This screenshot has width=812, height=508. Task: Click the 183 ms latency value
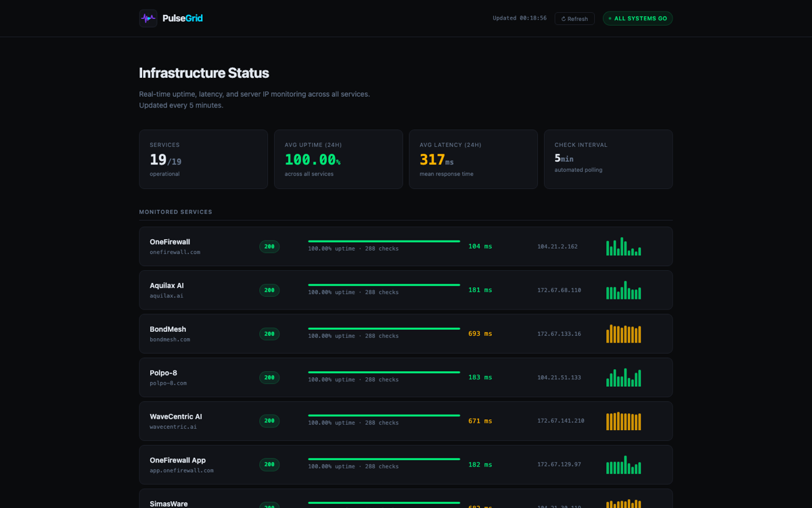[x=480, y=377]
